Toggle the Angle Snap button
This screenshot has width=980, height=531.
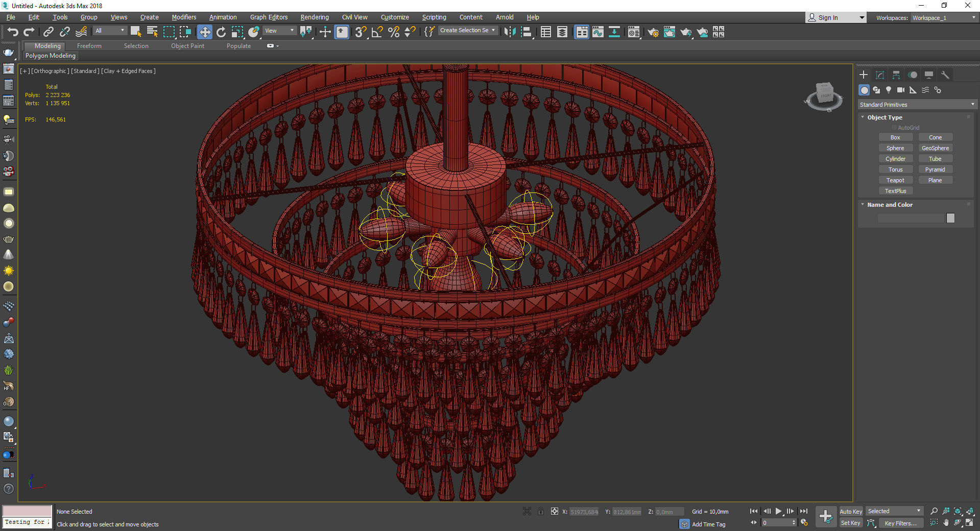click(377, 32)
